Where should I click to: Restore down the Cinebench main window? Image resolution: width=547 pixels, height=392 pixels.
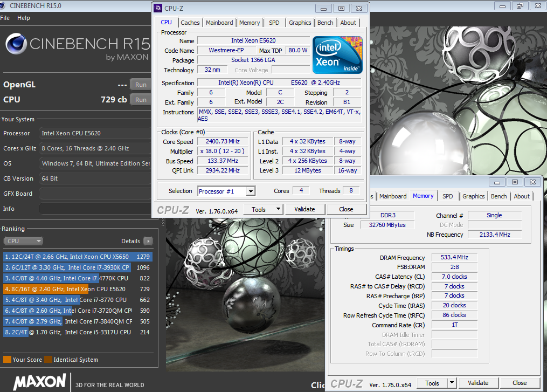(520, 5)
